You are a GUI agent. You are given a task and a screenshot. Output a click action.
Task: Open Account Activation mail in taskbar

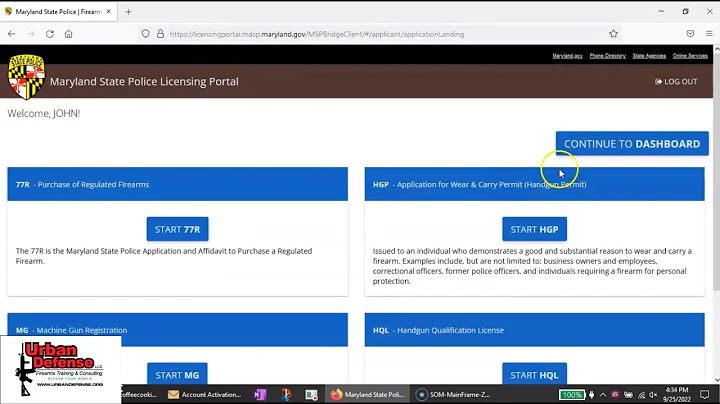tap(205, 394)
